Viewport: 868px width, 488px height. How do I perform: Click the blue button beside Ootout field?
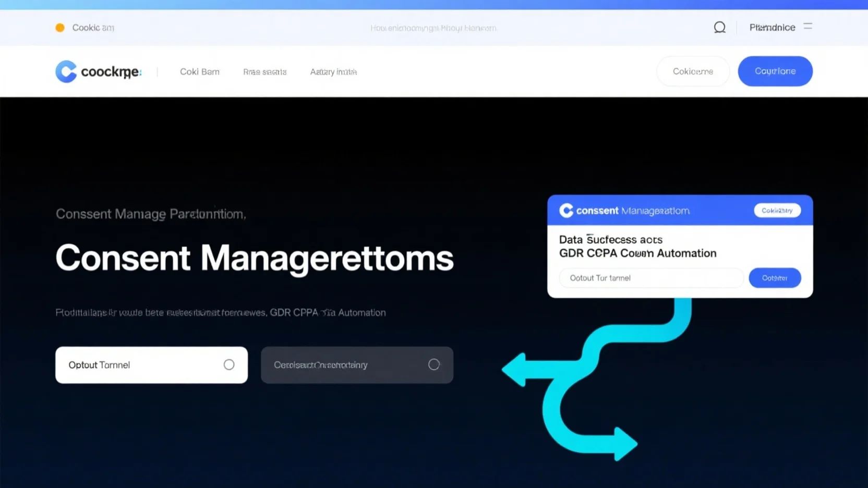(775, 278)
